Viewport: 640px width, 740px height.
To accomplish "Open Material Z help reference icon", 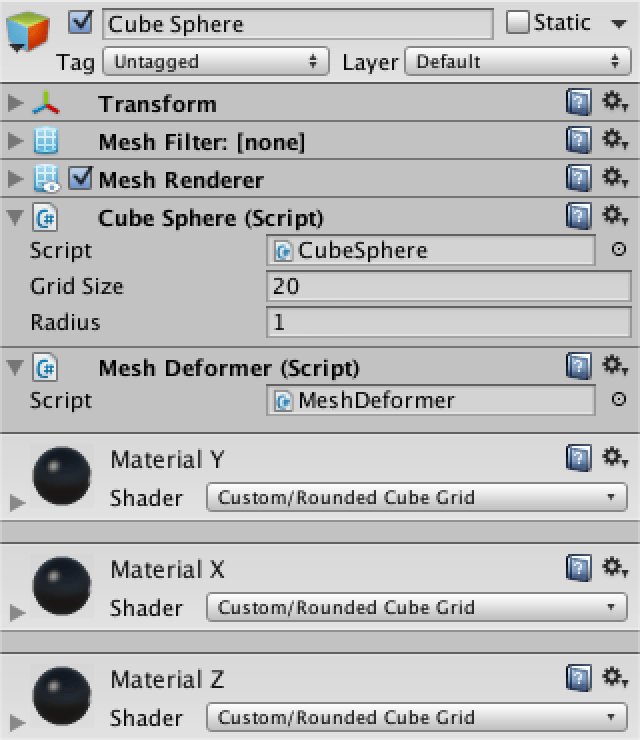I will [x=579, y=678].
